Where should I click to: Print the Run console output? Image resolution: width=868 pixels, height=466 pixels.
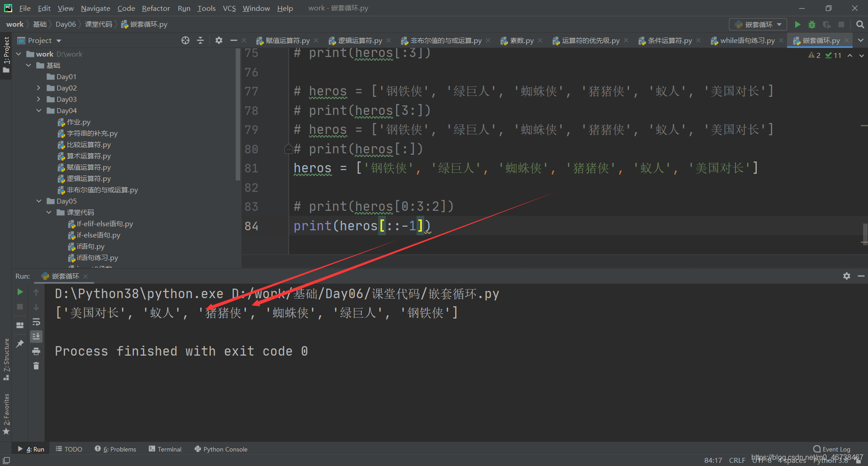pos(36,351)
